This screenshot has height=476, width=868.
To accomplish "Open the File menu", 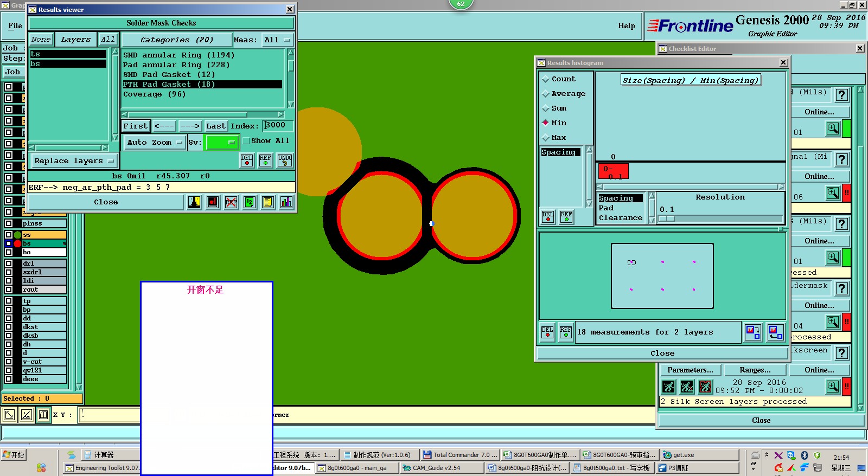I will (15, 26).
